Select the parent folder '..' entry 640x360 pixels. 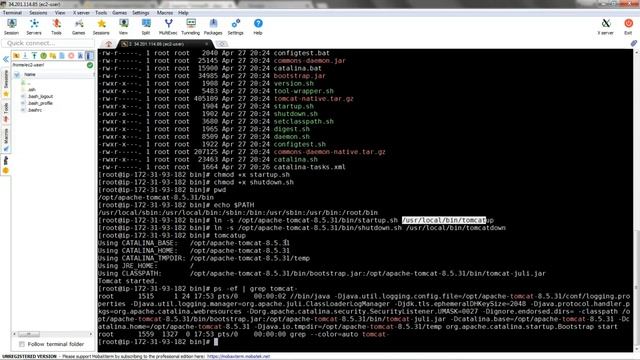click(29, 83)
